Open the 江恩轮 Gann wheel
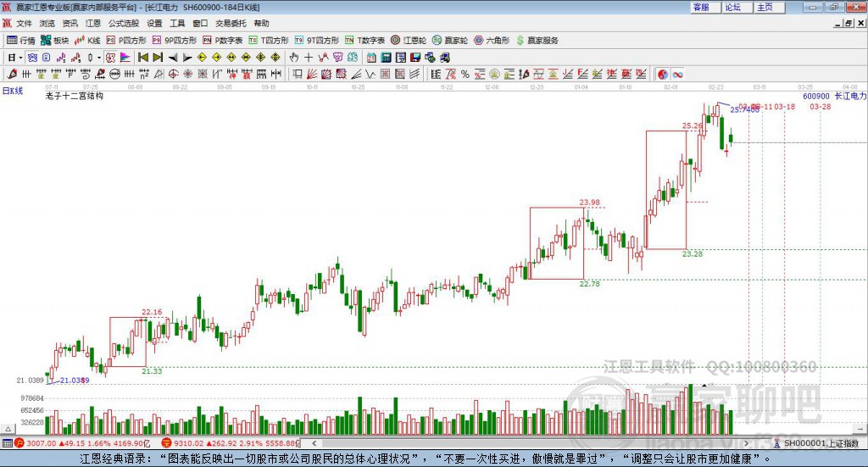868x467 pixels. pyautogui.click(x=409, y=41)
